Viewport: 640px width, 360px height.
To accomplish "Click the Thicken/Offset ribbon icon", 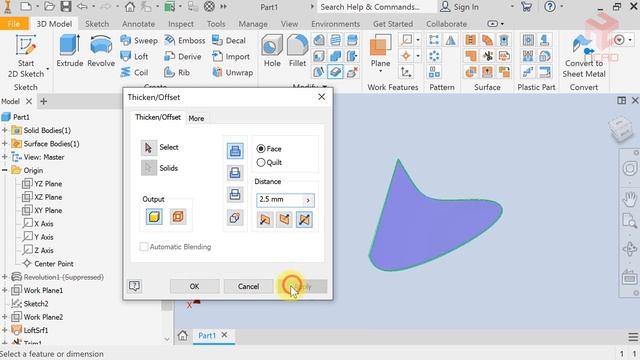I will click(335, 72).
